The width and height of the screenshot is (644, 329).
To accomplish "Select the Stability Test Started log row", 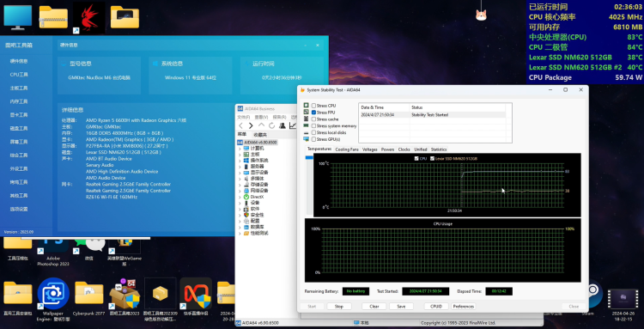I will click(x=432, y=115).
